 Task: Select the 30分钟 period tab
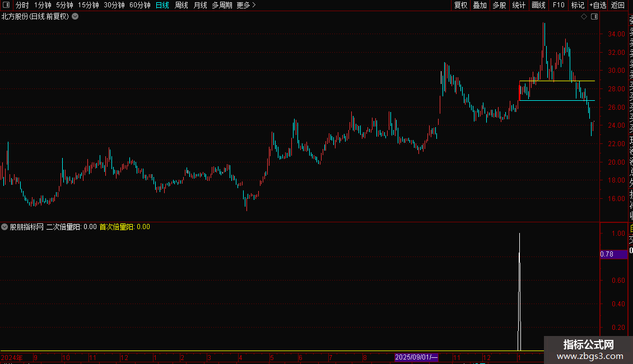pyautogui.click(x=114, y=5)
